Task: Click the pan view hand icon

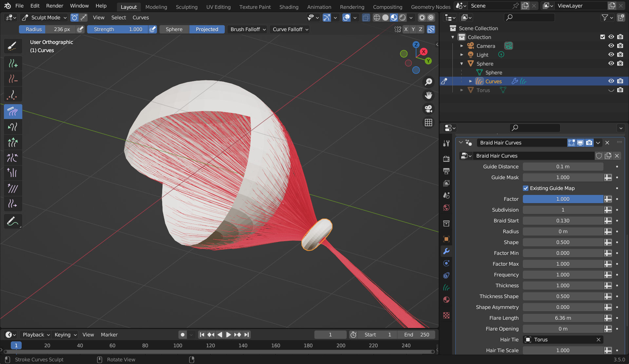Action: click(x=429, y=95)
